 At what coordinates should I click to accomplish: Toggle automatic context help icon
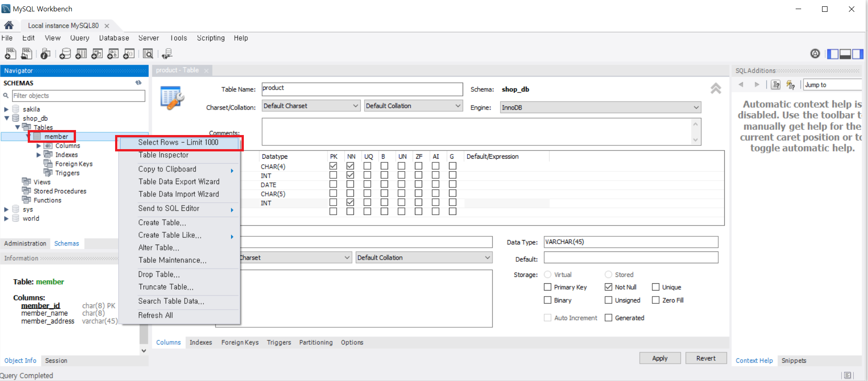791,85
